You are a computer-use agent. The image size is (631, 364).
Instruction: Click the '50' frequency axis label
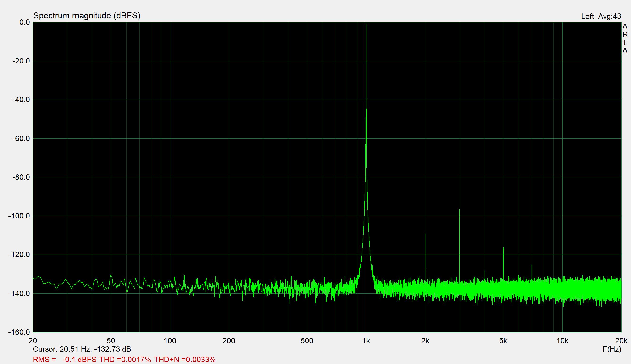[111, 340]
